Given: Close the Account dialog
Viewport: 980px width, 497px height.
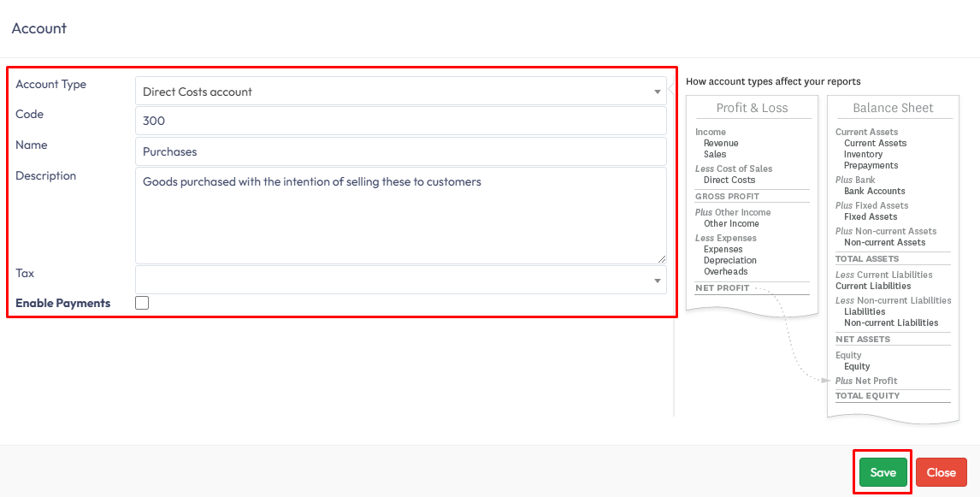Looking at the screenshot, I should [942, 472].
